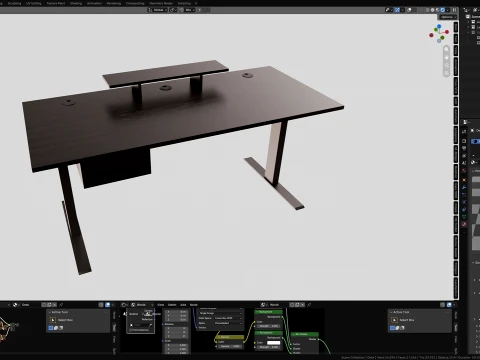Open the transform pivot point dropdown
Screen dimensions: 480x360
click(173, 10)
